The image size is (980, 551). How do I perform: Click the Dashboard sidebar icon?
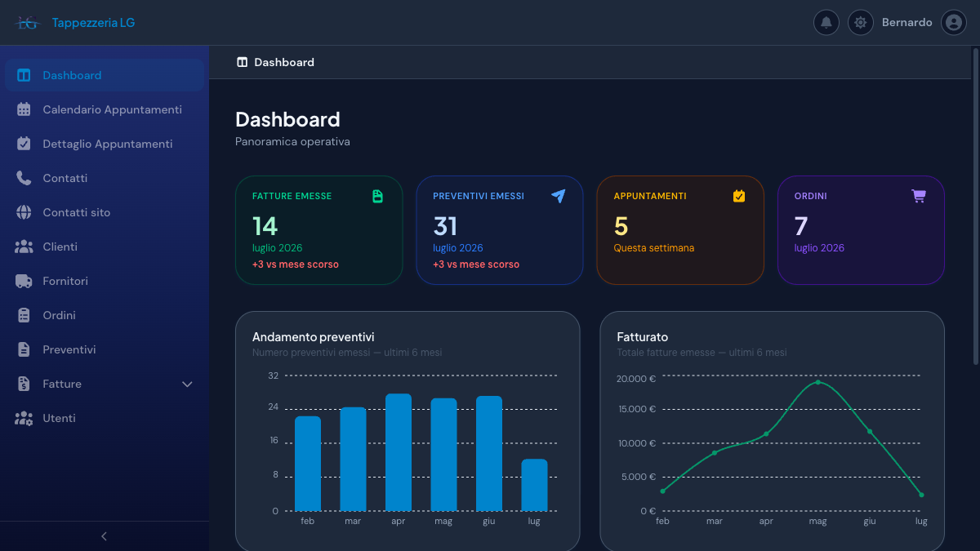coord(24,75)
